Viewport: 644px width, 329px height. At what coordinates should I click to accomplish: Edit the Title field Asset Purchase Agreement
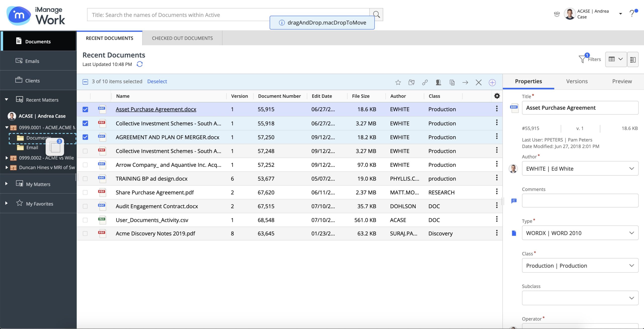[580, 108]
